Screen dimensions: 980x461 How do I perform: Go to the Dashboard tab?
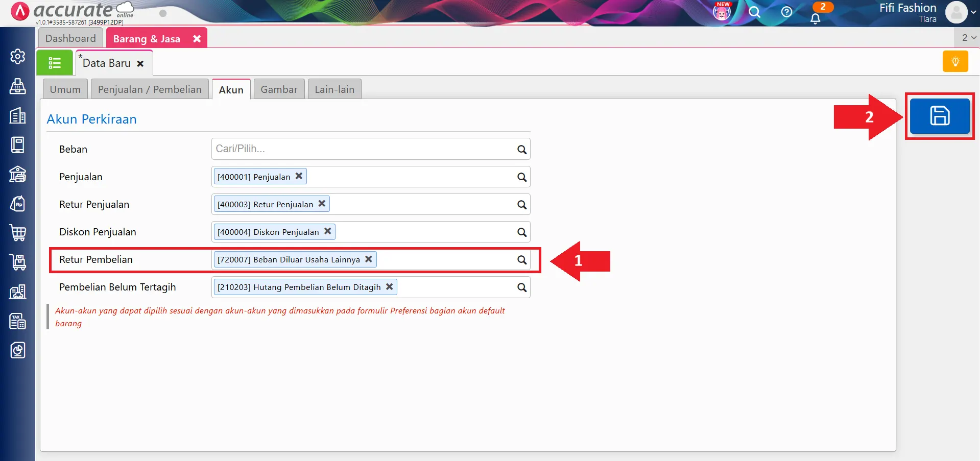tap(70, 38)
